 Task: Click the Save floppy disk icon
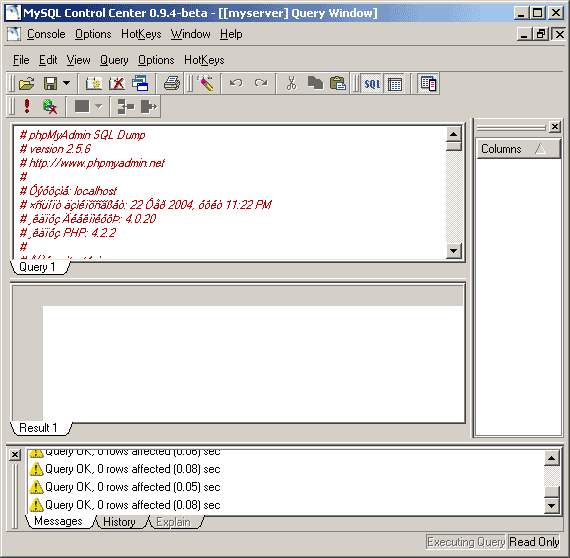click(x=50, y=84)
